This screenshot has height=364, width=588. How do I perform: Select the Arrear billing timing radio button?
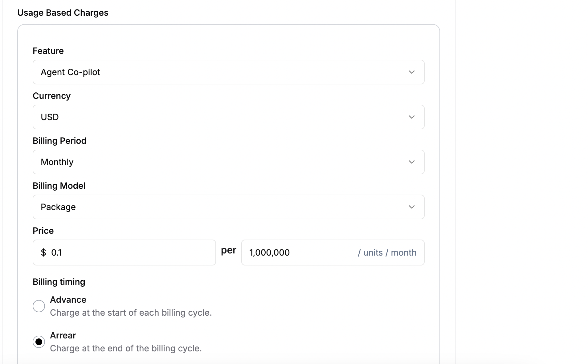pos(39,342)
